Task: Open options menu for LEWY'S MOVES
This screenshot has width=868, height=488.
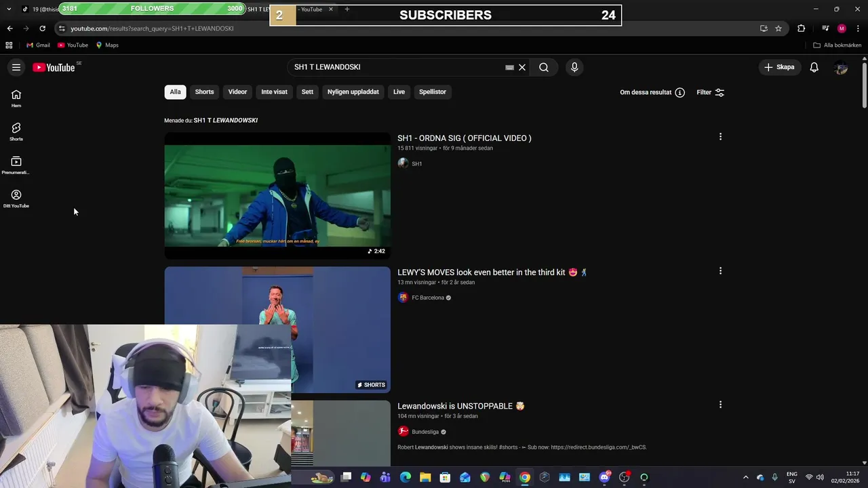Action: coord(720,271)
